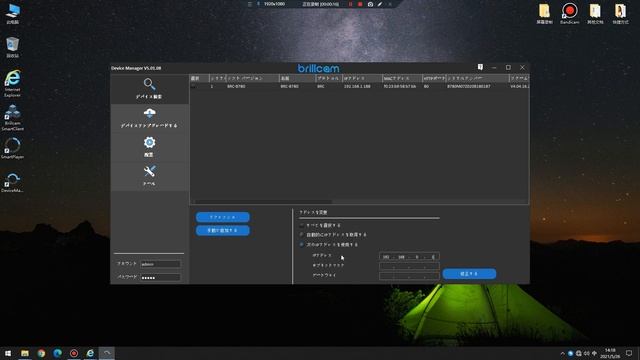640x360 pixels.
Task: Open the gear settings section in sidebar
Action: pyautogui.click(x=149, y=147)
